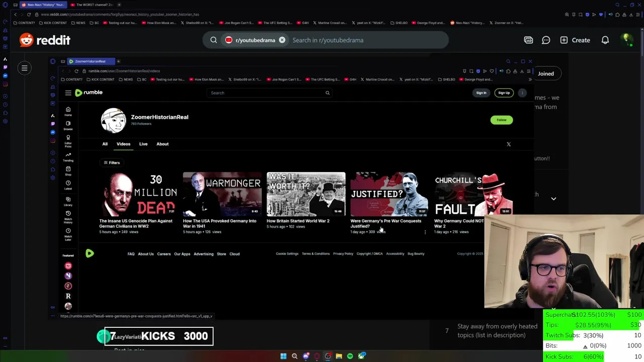The height and width of the screenshot is (362, 644).
Task: Click Careers footer link
Action: [164, 254]
